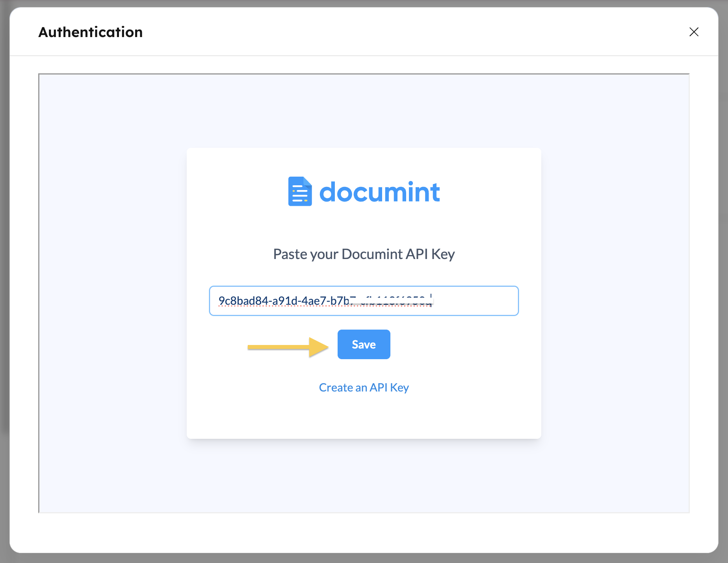Image resolution: width=728 pixels, height=563 pixels.
Task: Click the blurred portion of the API key
Action: [392, 301]
